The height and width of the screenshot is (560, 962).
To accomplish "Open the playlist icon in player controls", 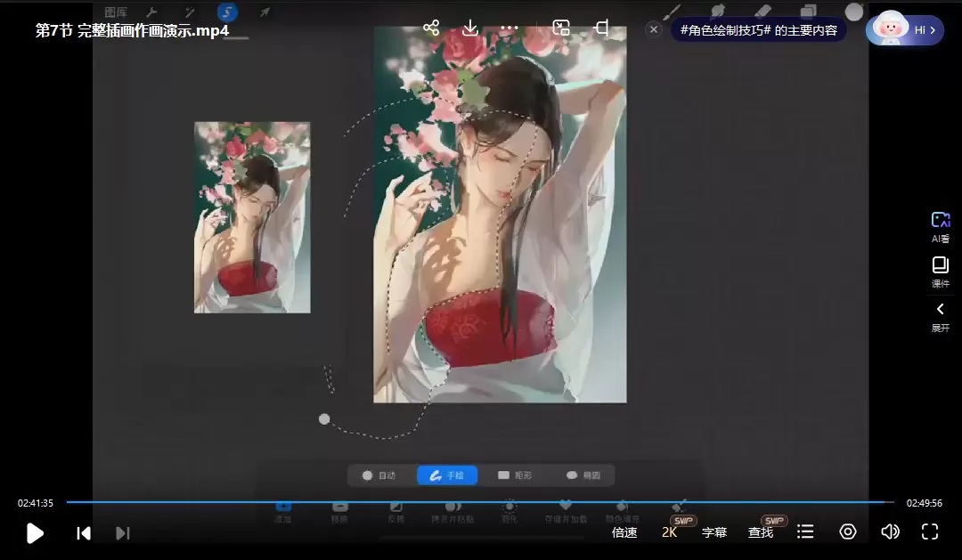I will point(805,532).
